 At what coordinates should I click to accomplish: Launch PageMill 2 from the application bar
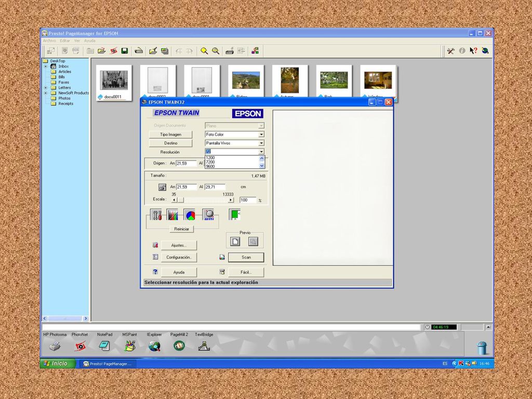click(x=179, y=346)
